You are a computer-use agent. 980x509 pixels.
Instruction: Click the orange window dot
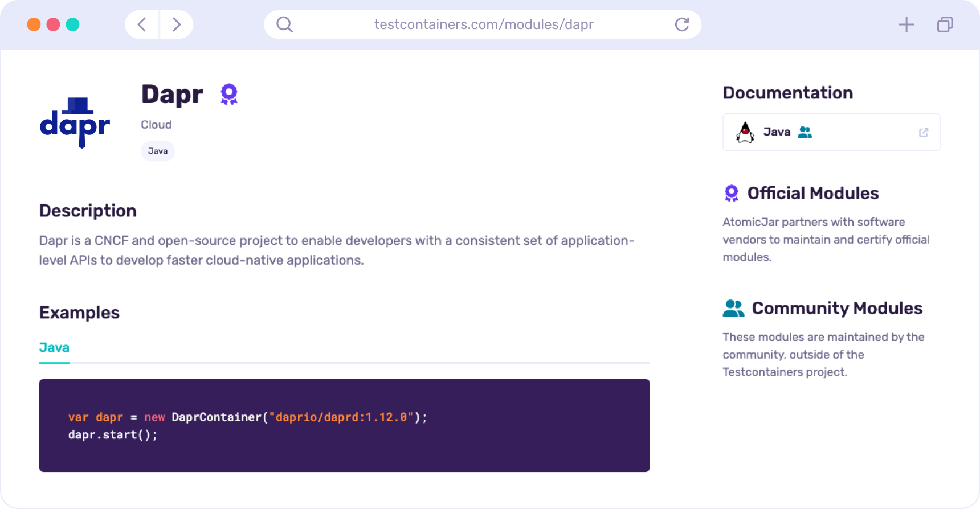34,24
